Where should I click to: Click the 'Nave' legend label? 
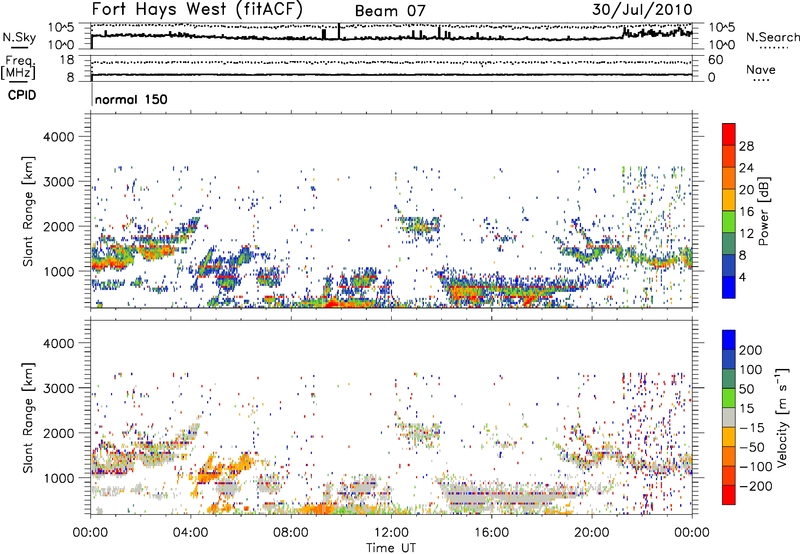click(x=761, y=69)
